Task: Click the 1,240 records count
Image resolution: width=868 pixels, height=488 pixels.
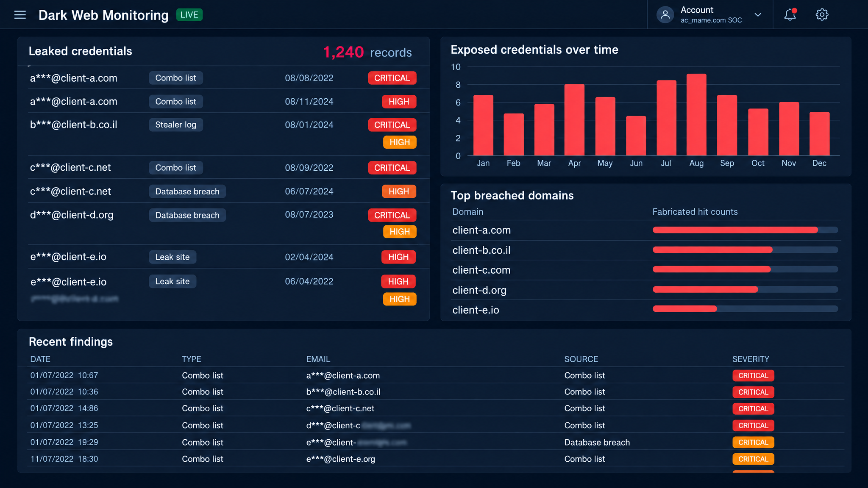Action: pos(367,52)
